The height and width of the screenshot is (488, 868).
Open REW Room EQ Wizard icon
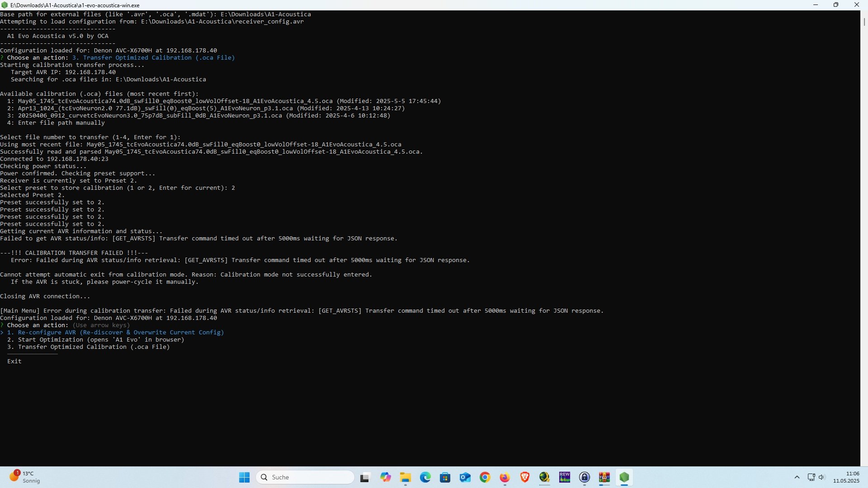point(565,477)
